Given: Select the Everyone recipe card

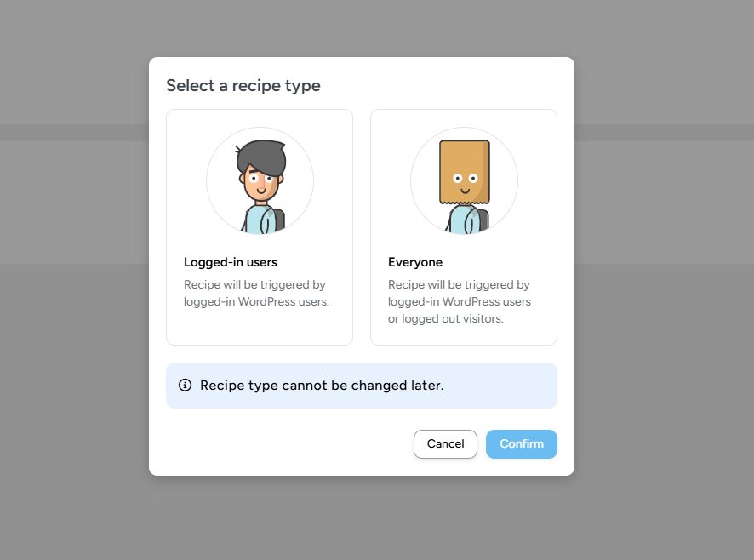Looking at the screenshot, I should [x=464, y=227].
